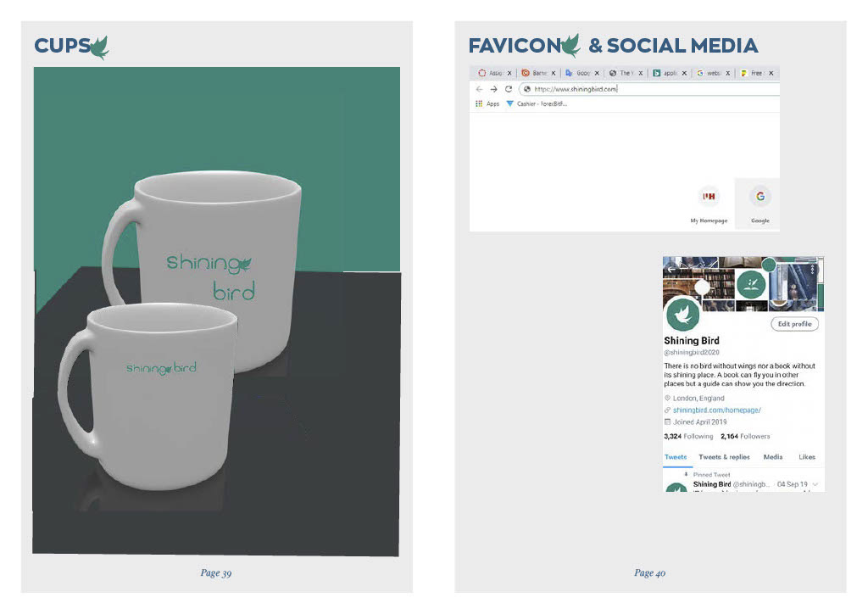
Task: Click the 2,164 Followers link
Action: 745,436
